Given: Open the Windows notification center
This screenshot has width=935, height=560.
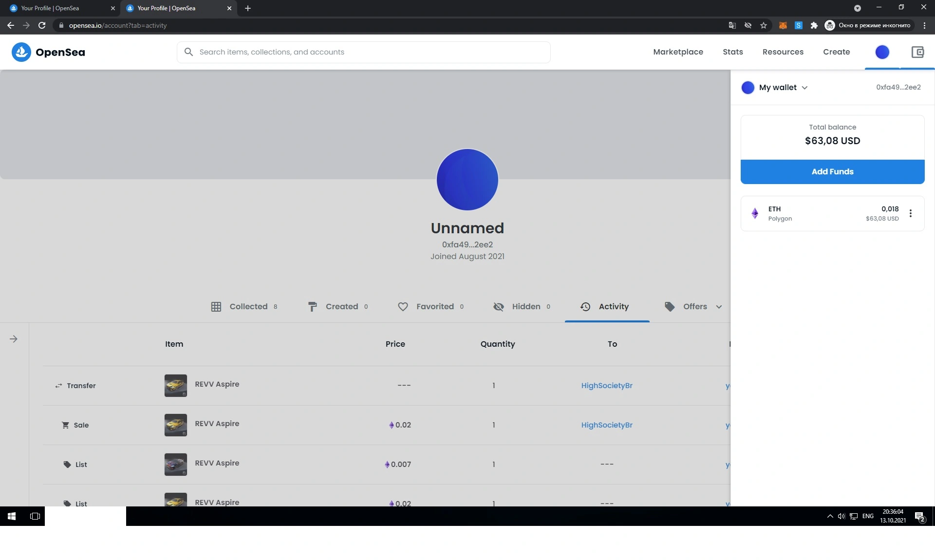Looking at the screenshot, I should pos(919,517).
